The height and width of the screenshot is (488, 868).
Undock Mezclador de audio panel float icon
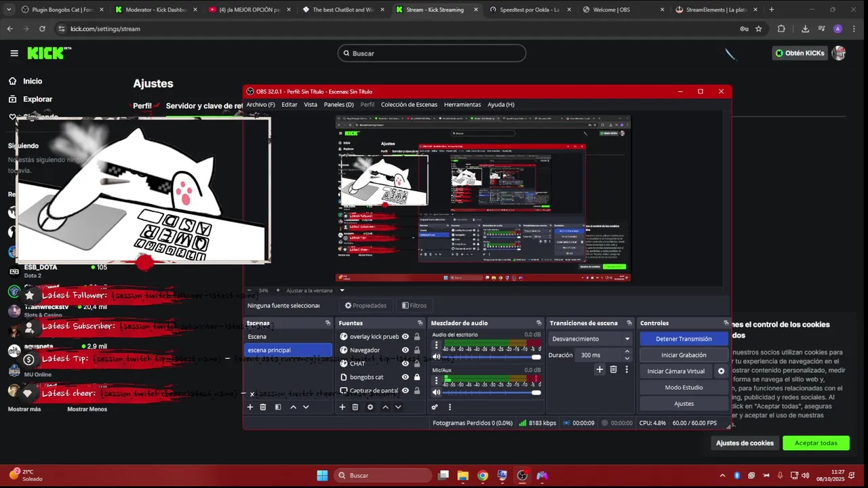539,323
